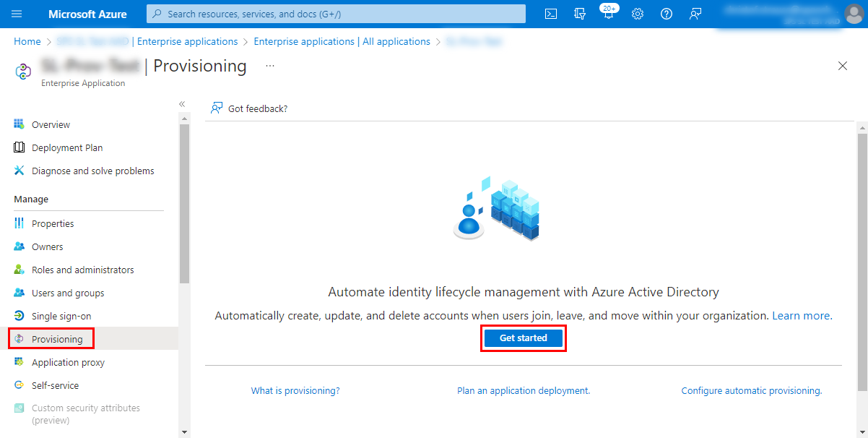
Task: Follow the Learn more link
Action: click(x=802, y=316)
